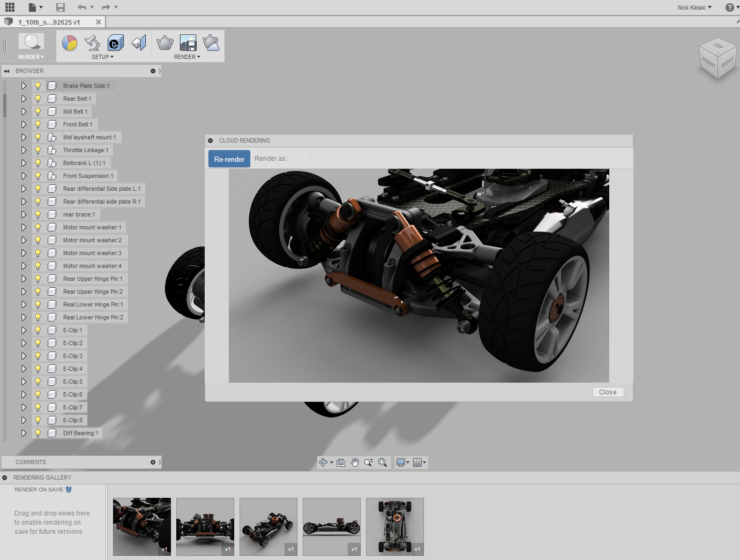
Task: Click the Re-render button
Action: (229, 159)
